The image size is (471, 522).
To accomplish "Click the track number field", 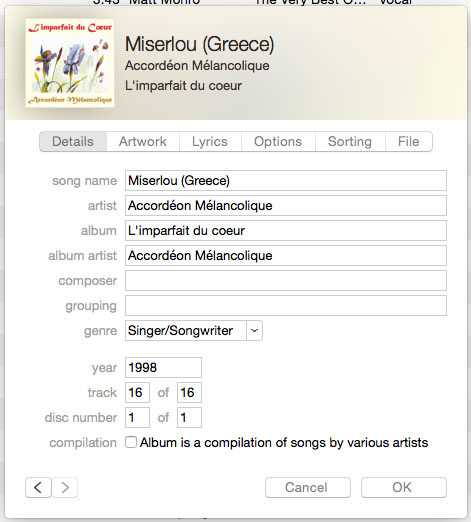I will click(x=137, y=392).
